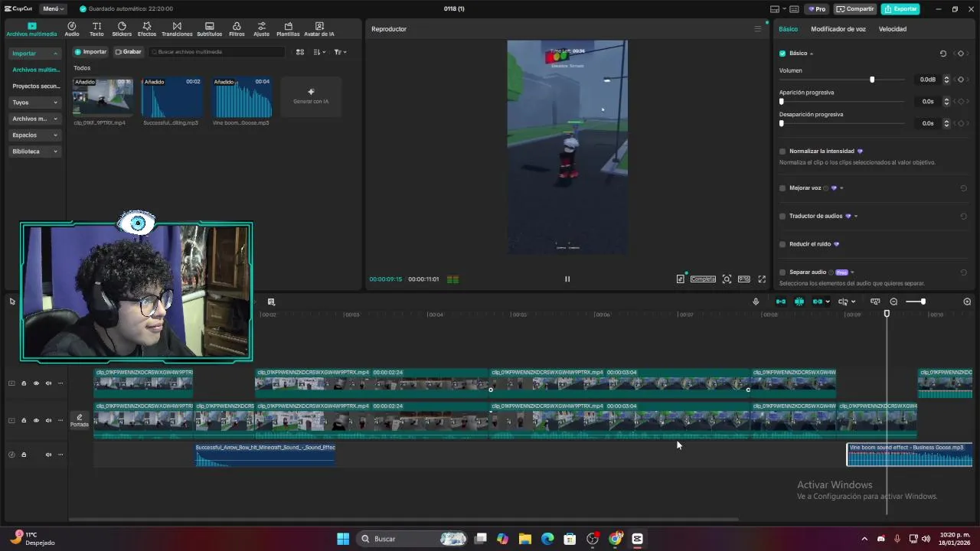
Task: Select the Básico properties tab
Action: click(x=788, y=29)
